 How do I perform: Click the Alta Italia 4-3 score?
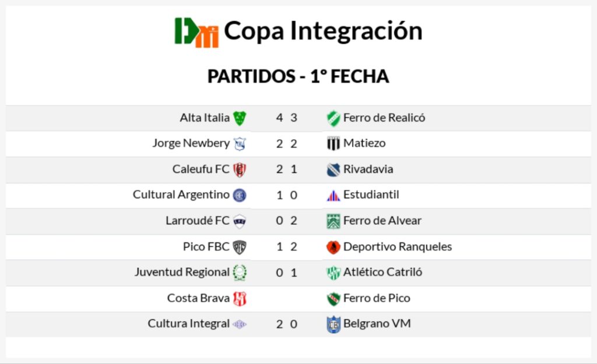[287, 118]
